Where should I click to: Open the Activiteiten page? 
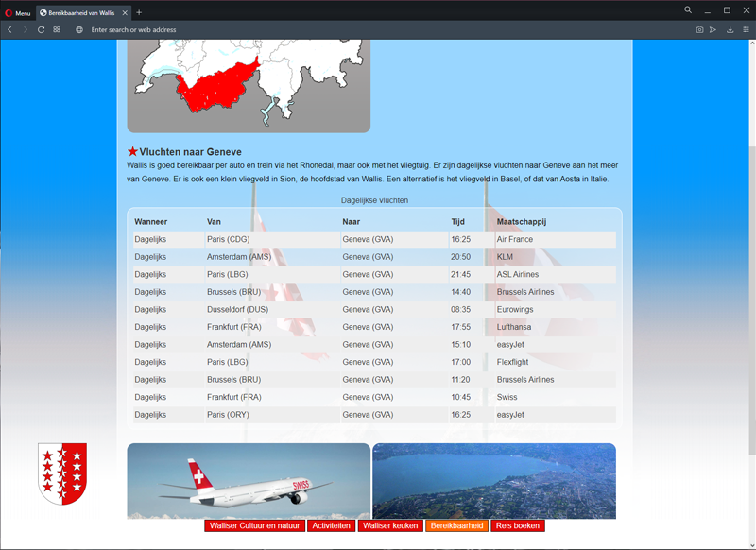pos(332,525)
